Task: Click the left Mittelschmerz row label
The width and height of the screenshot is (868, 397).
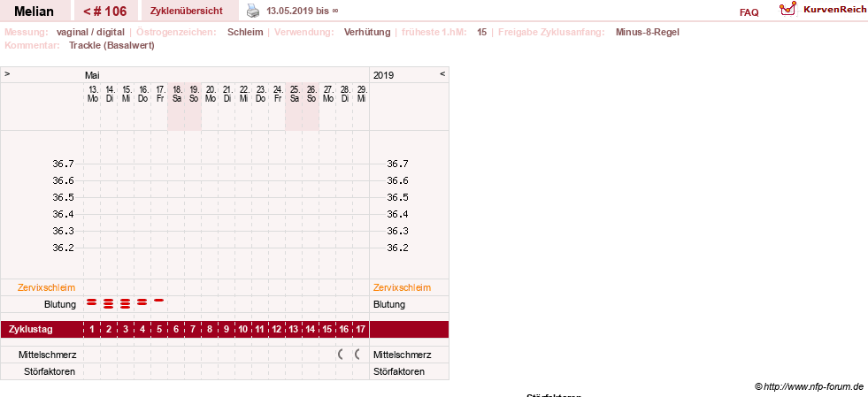Action: click(48, 355)
